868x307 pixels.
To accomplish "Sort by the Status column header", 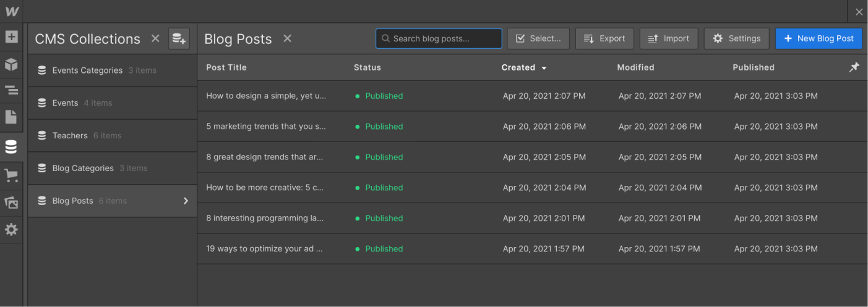I will (367, 67).
